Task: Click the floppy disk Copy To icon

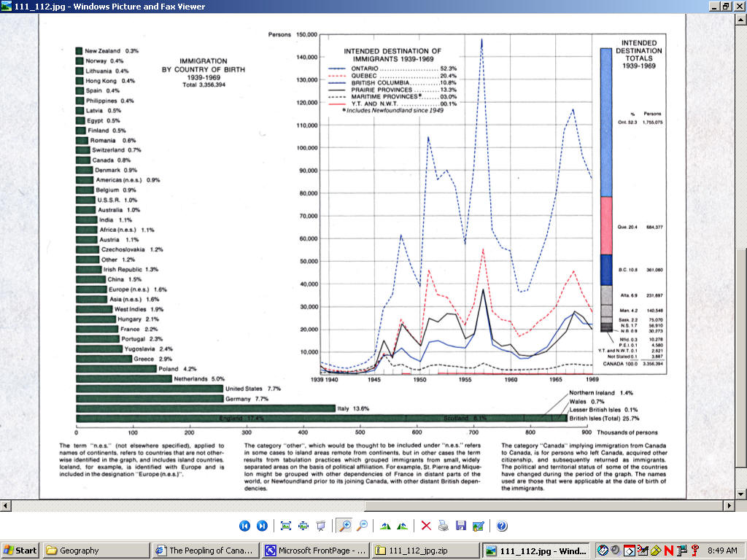Action: pos(460,526)
